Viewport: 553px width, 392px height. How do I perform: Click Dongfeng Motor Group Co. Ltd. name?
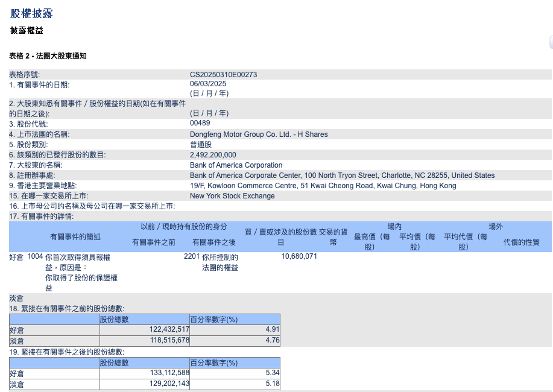(x=259, y=134)
